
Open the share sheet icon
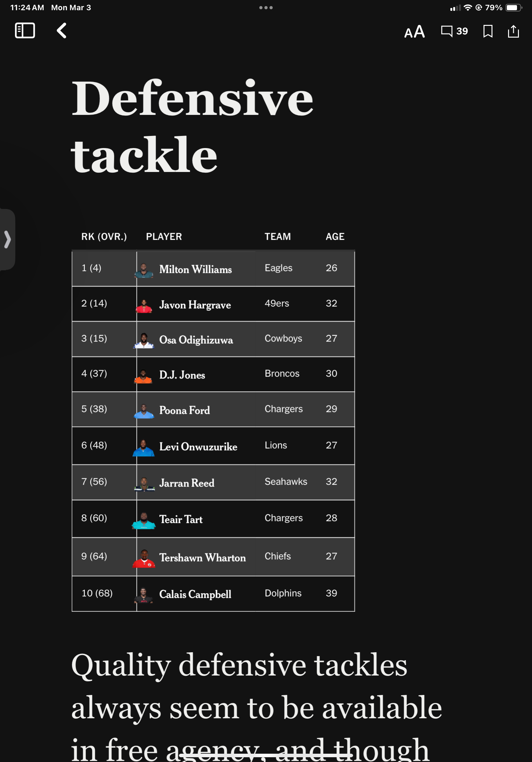(513, 31)
